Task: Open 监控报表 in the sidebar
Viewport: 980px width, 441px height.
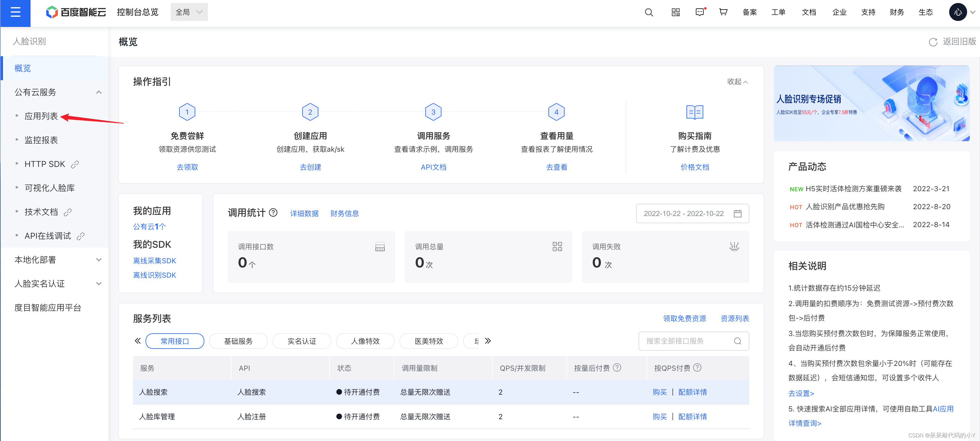Action: [x=41, y=140]
